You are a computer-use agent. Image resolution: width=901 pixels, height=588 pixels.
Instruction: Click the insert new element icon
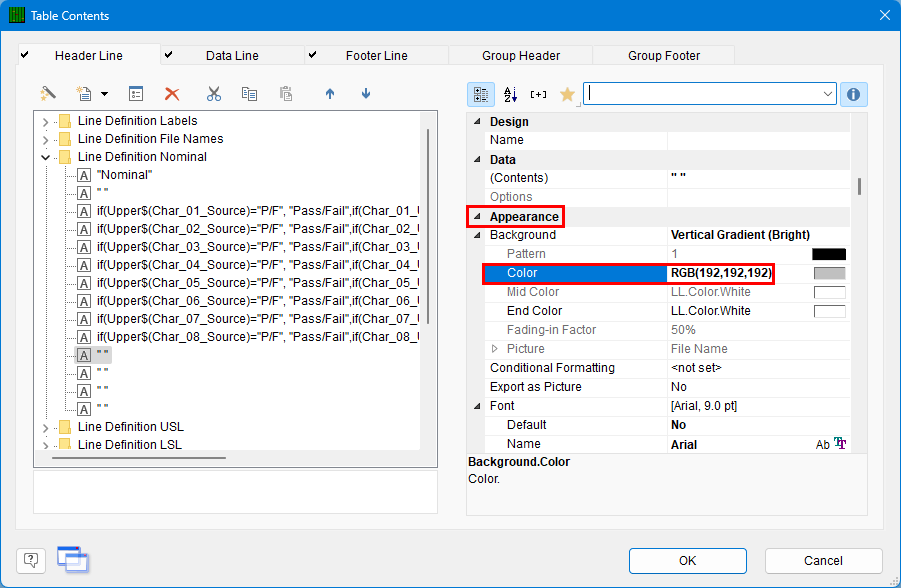point(84,94)
